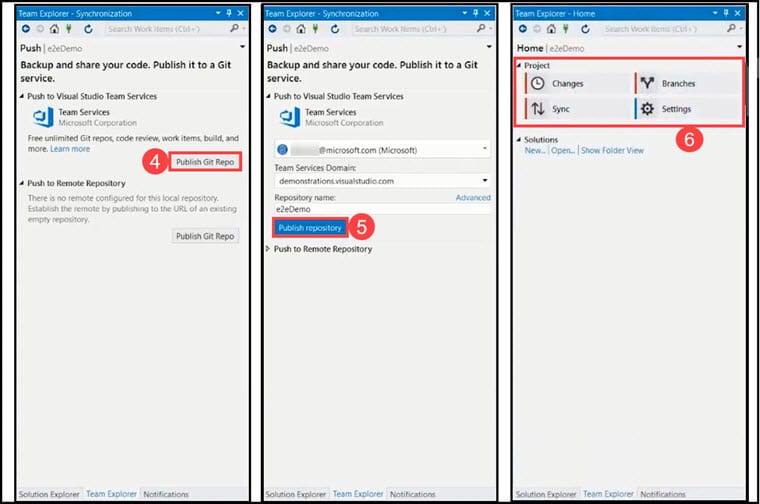The image size is (760, 504).
Task: Open Home page dropdown arrow in right panel
Action: point(740,47)
